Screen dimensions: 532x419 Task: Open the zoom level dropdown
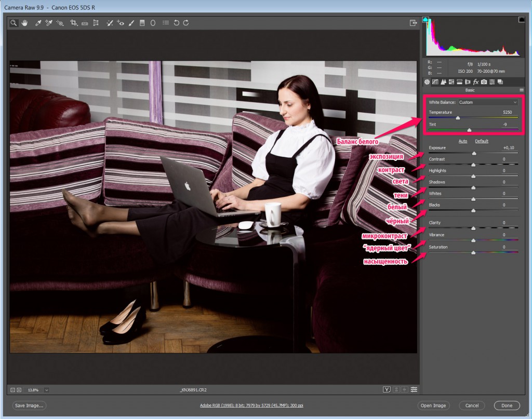pyautogui.click(x=46, y=390)
